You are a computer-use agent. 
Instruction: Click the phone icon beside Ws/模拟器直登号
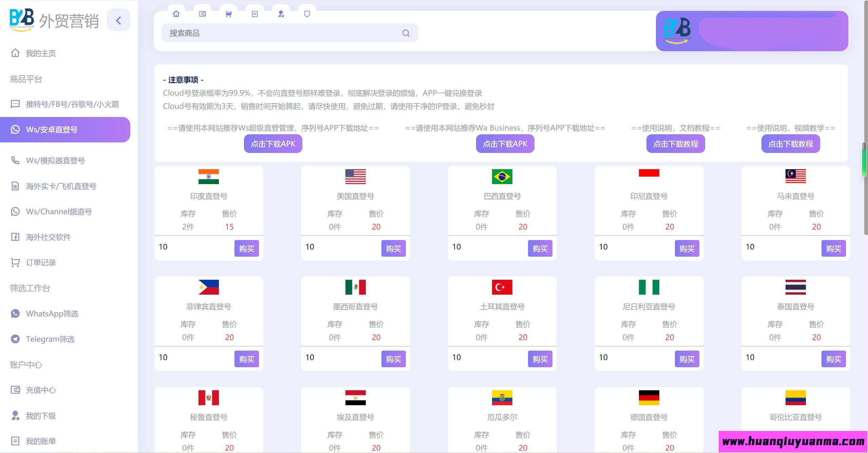point(15,160)
